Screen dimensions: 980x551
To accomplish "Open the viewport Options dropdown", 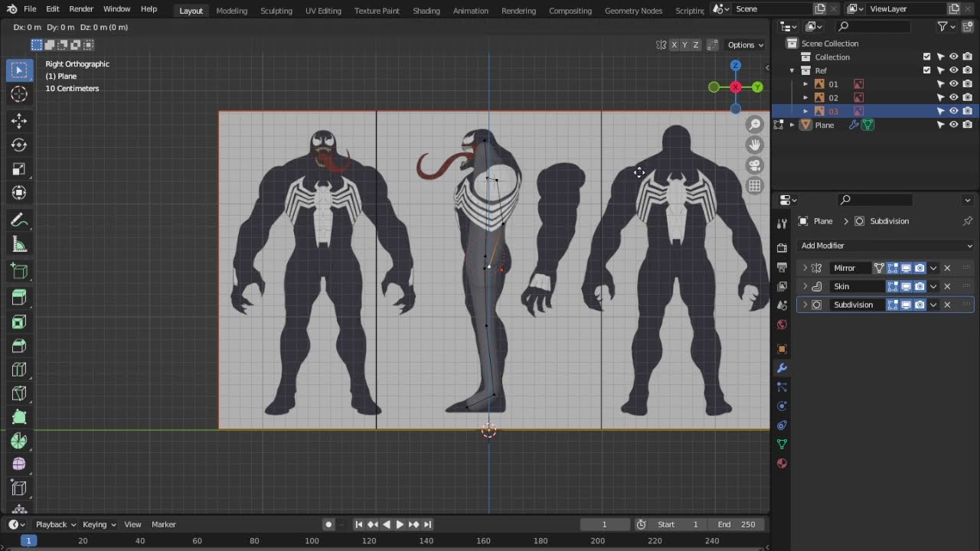I will (x=745, y=44).
